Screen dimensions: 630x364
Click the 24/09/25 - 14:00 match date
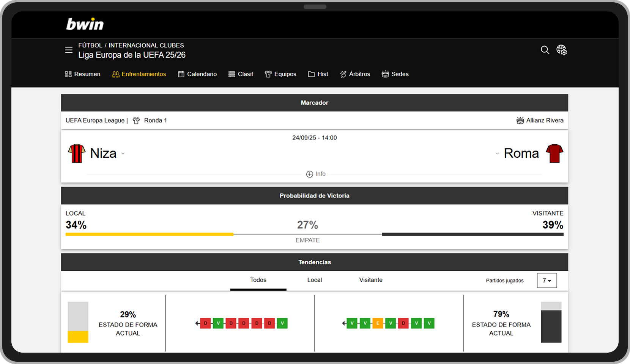(315, 138)
